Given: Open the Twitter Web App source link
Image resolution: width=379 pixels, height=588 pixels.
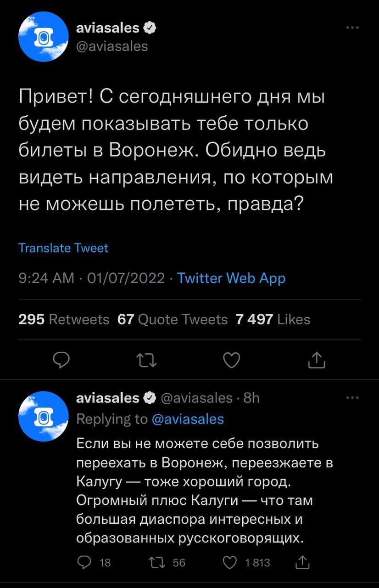Looking at the screenshot, I should coord(231,278).
